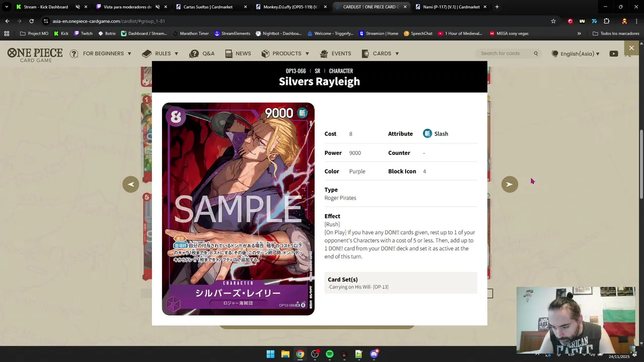
Task: Open a new browser tab
Action: click(x=497, y=7)
